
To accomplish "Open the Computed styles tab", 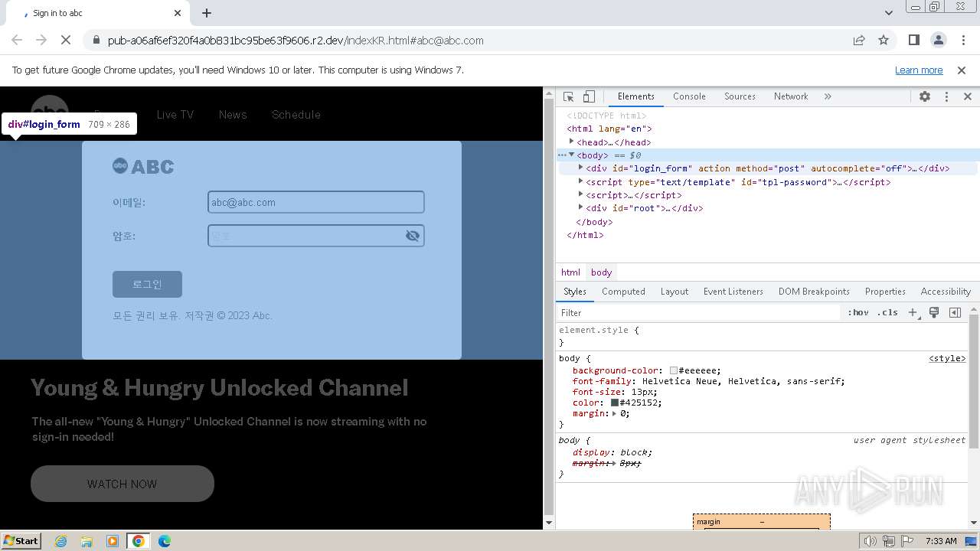I will (623, 292).
